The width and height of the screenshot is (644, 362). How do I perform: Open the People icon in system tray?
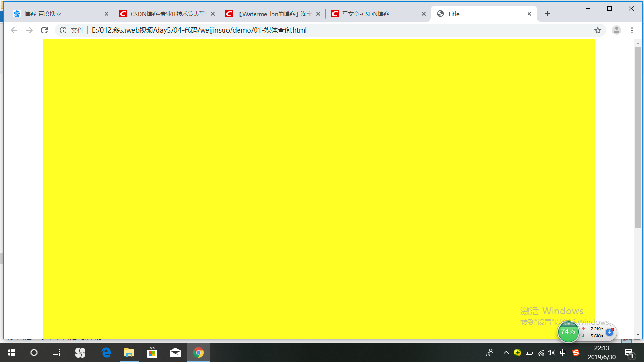point(489,353)
